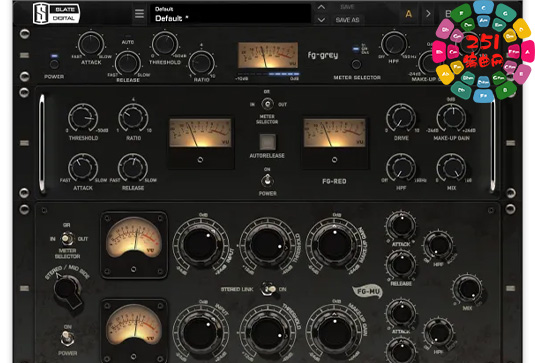Click the FG-MU badge label

pos(367,292)
